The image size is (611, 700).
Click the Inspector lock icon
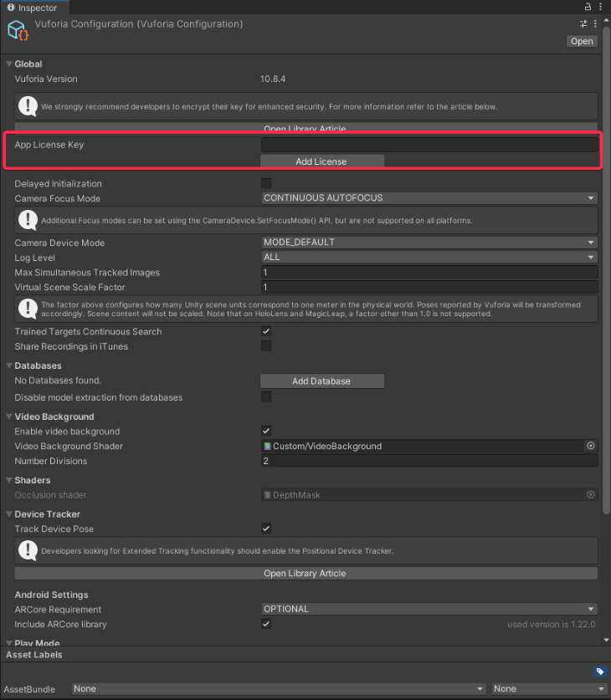[588, 7]
